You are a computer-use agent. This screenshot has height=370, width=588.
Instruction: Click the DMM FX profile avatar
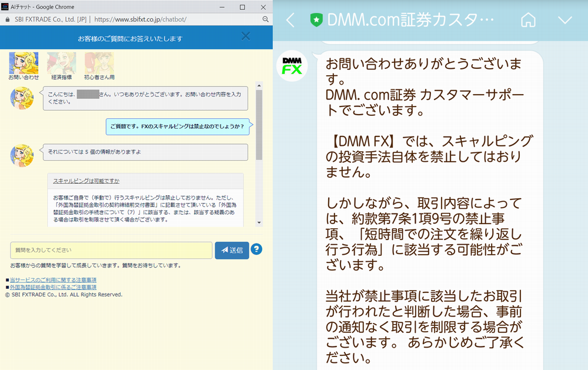[292, 66]
